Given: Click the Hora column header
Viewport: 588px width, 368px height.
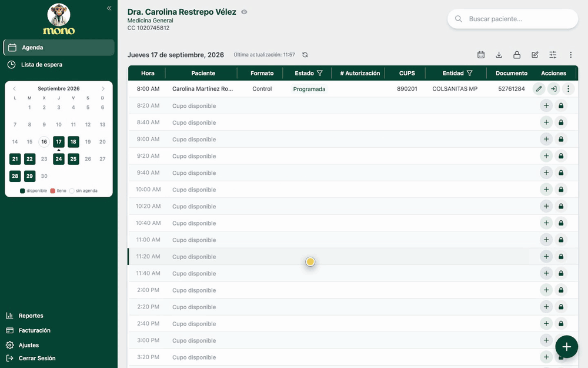Looking at the screenshot, I should click(148, 73).
